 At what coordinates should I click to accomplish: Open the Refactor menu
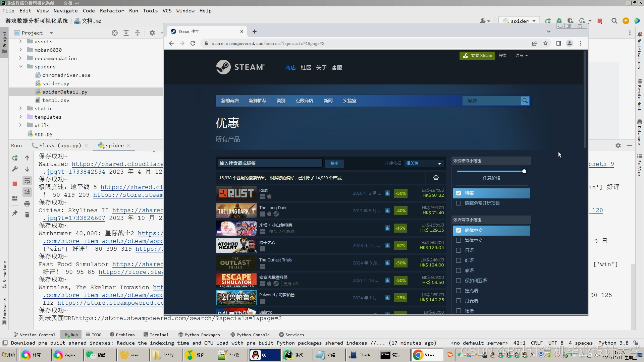pyautogui.click(x=112, y=11)
